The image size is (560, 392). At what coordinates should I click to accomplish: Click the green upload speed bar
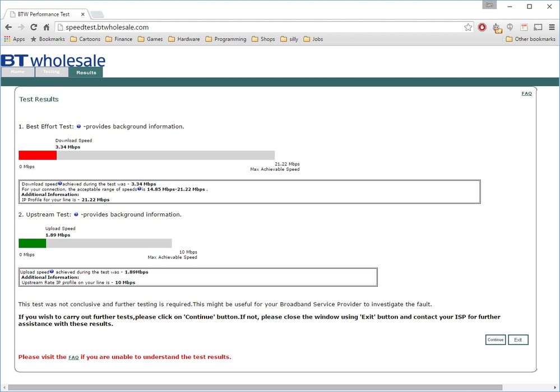coord(33,243)
